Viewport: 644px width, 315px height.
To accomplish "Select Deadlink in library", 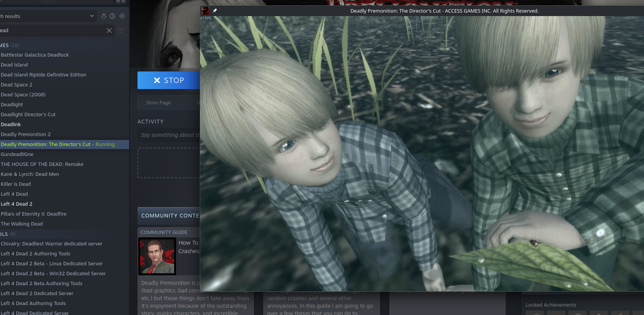I will [11, 125].
